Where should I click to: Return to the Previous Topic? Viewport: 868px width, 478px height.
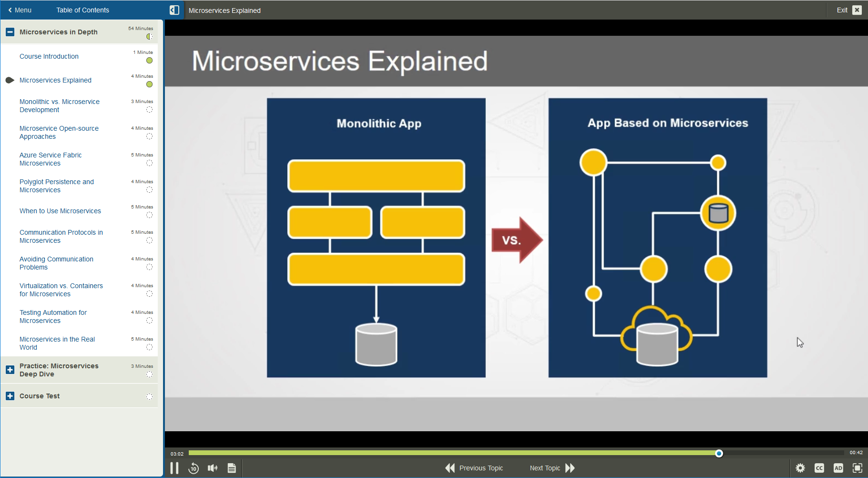(474, 468)
